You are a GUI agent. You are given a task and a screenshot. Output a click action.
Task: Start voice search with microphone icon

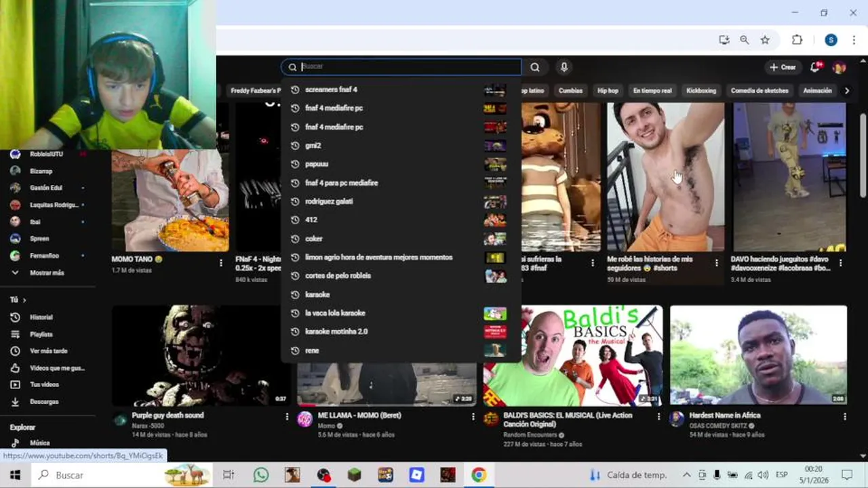(564, 67)
